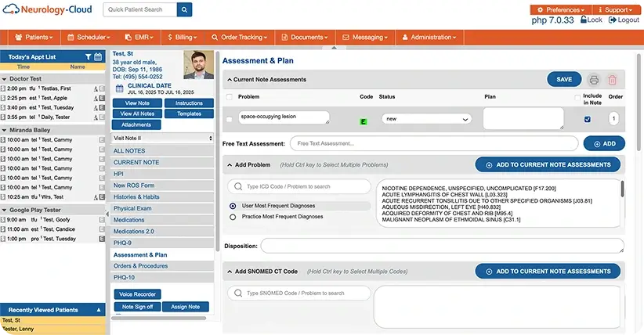Image resolution: width=644 pixels, height=335 pixels.
Task: Click the search icon in ICD Code search field
Action: pos(238,186)
